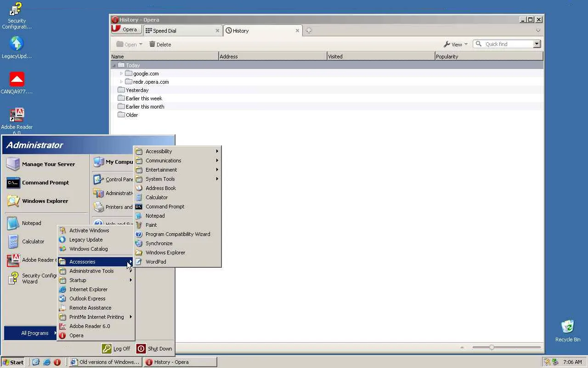Open Legacy Update in All Programs
This screenshot has width=588, height=368.
pos(96,240)
